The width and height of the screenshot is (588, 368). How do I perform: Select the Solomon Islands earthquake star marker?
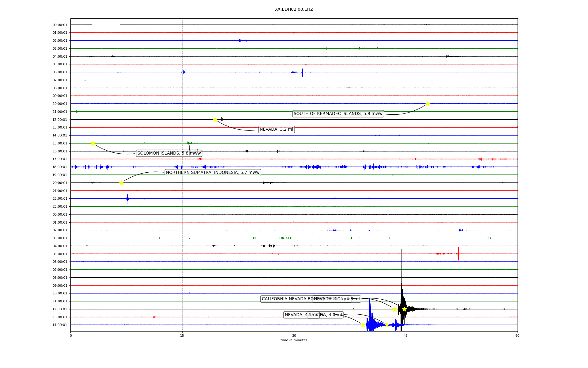(x=93, y=143)
